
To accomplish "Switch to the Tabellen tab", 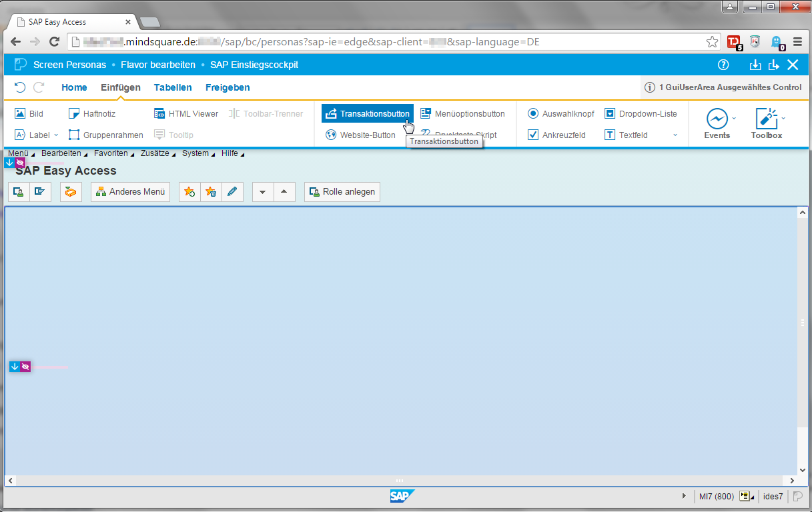I will (173, 87).
